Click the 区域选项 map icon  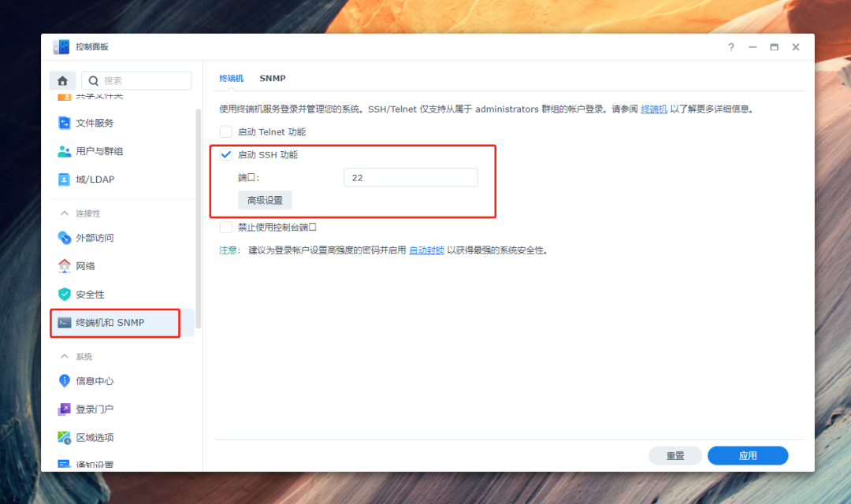(64, 437)
